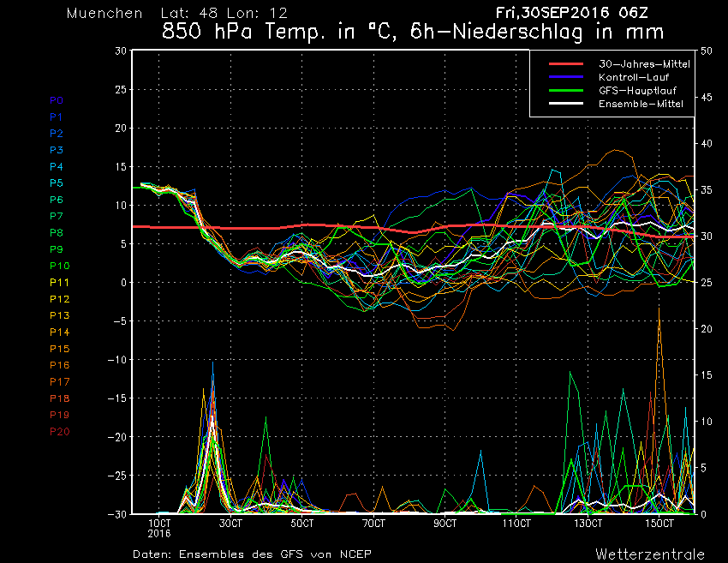The width and height of the screenshot is (728, 563).
Task: Click the 50 mm label on right axis
Action: (707, 51)
